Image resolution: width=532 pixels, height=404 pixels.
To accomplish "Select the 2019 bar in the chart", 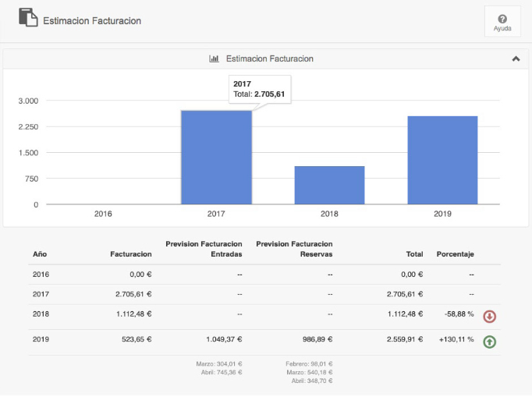I will pyautogui.click(x=442, y=160).
